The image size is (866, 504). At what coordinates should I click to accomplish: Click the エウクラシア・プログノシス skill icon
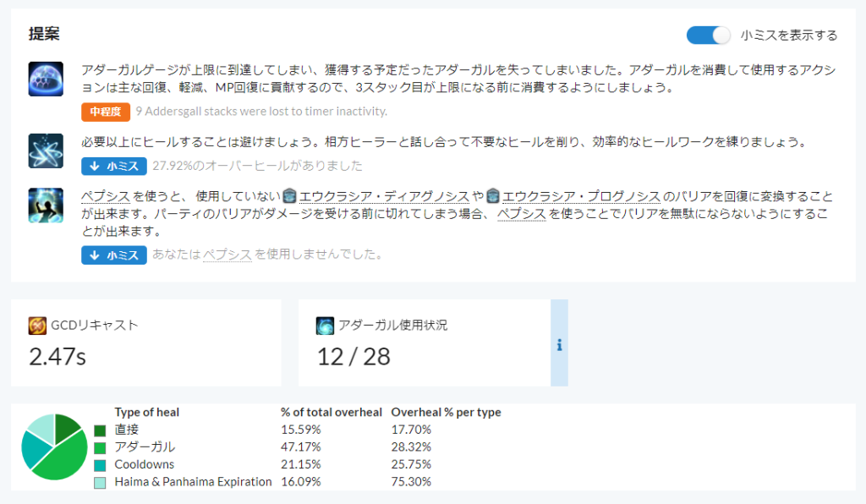coord(493,196)
